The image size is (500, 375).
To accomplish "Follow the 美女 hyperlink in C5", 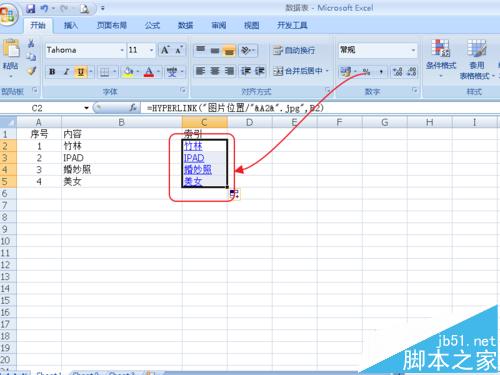I will coord(193,181).
